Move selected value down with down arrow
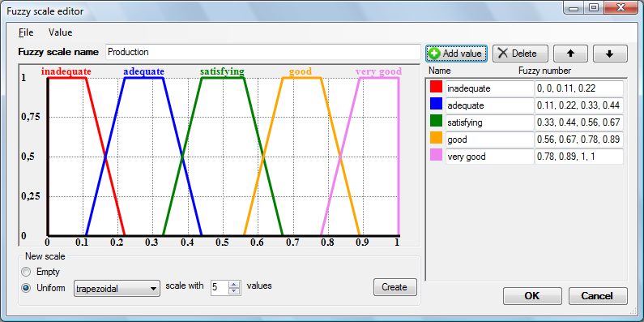 pos(610,54)
